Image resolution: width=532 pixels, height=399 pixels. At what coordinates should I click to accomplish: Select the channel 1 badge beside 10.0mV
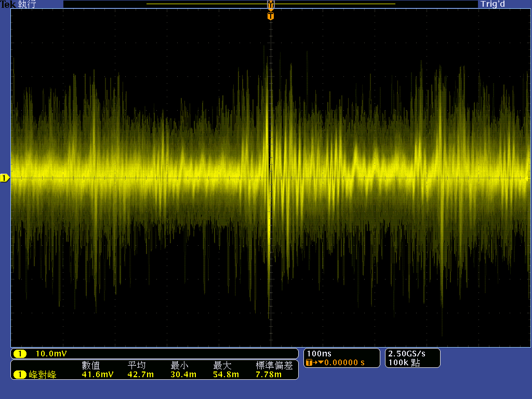coord(20,354)
